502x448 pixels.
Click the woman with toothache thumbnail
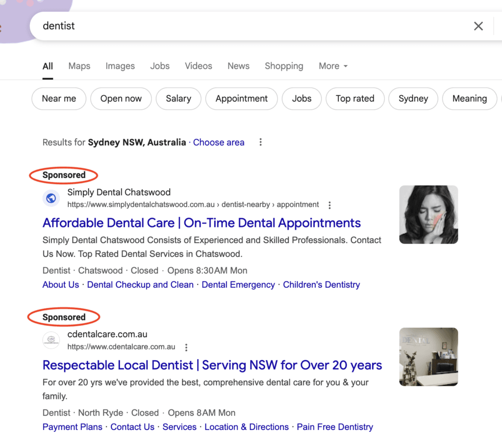tap(428, 214)
